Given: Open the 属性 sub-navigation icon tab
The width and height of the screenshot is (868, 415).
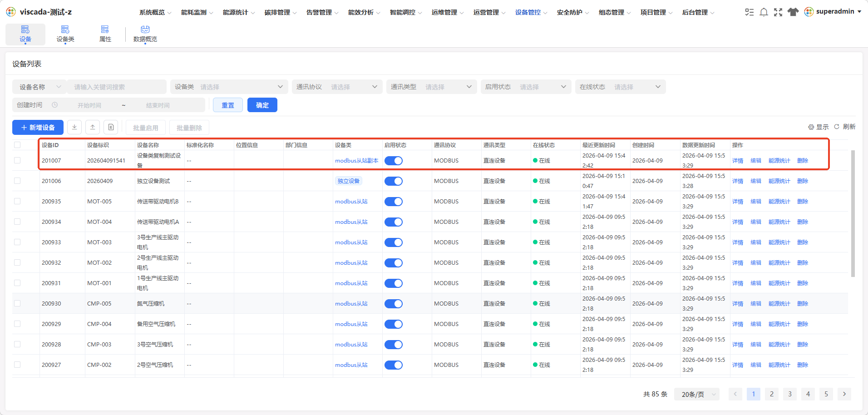Looking at the screenshot, I should (x=105, y=34).
